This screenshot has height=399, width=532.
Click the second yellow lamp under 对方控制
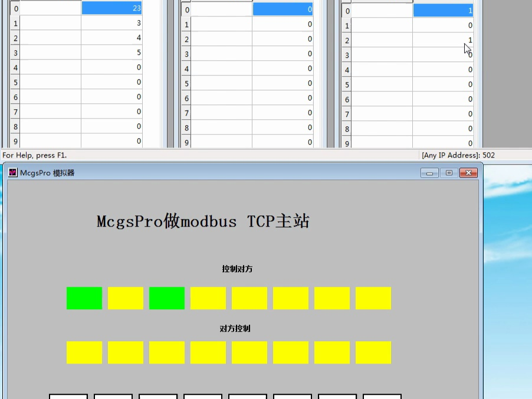pos(126,352)
